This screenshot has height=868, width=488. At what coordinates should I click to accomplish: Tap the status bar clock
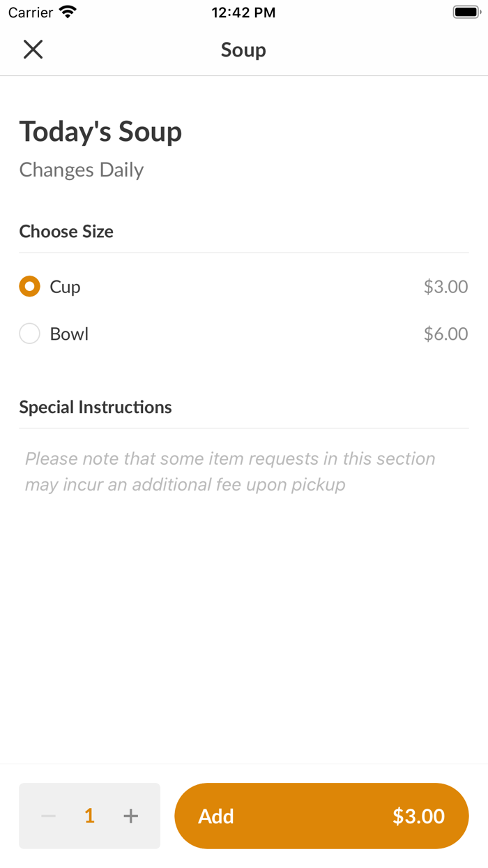click(243, 13)
